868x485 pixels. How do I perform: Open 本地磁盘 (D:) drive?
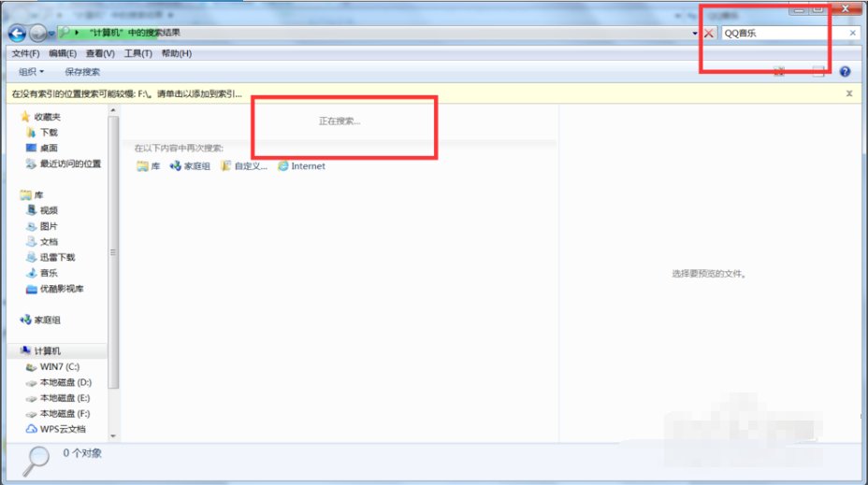click(x=65, y=382)
